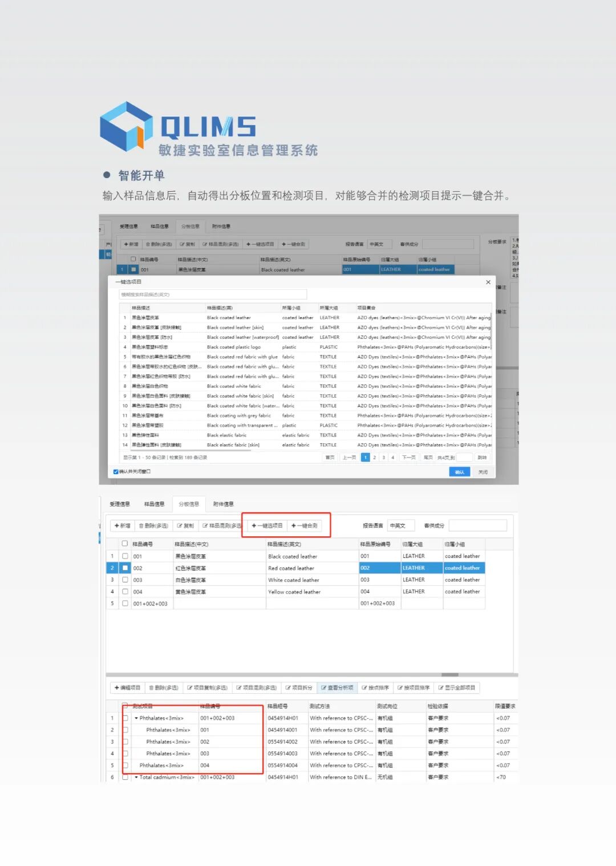Click 首页 first page button
Image resolution: width=616 pixels, height=866 pixels.
pos(330,458)
